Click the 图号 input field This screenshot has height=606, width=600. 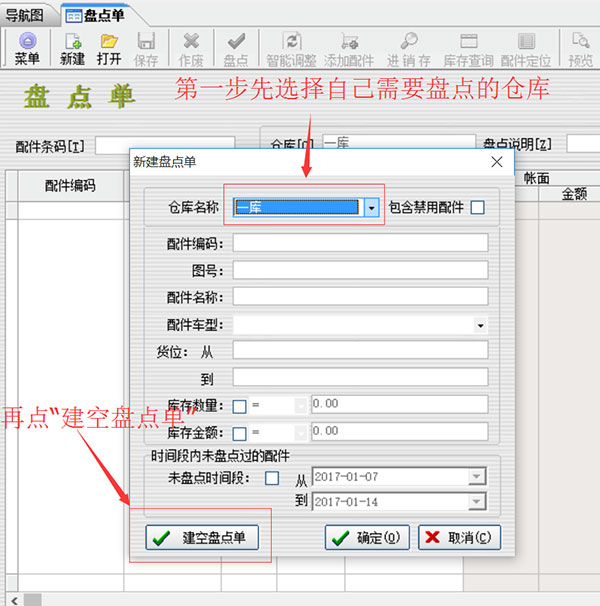tap(360, 270)
